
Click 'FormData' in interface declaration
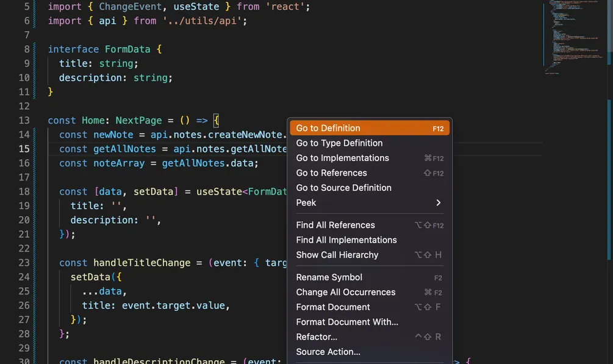coord(127,49)
